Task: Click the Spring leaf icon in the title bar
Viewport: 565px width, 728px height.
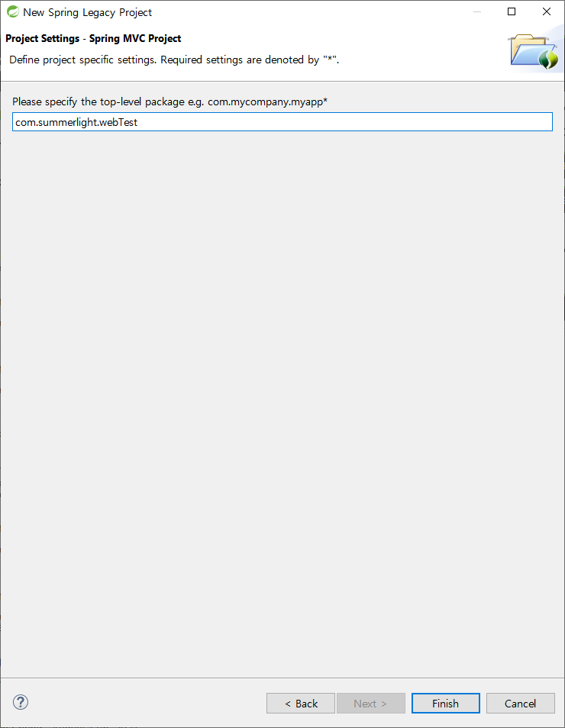Action: click(x=12, y=11)
